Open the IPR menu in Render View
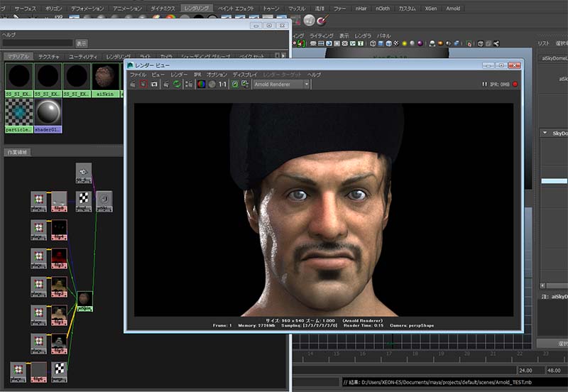The width and height of the screenshot is (568, 392). (x=197, y=75)
